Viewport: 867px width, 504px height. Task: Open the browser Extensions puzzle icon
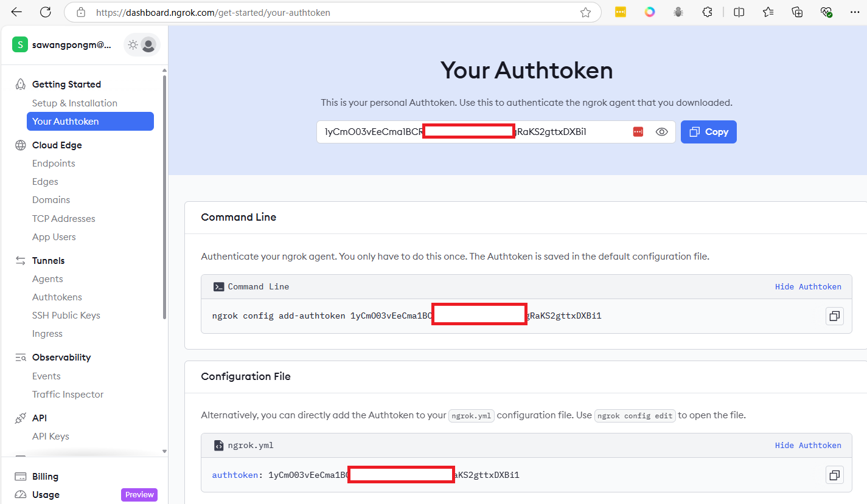pos(707,12)
